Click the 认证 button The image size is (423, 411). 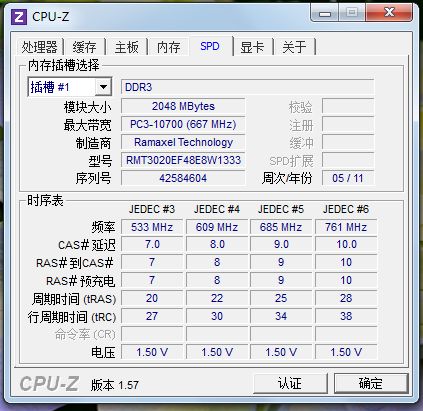pos(290,383)
